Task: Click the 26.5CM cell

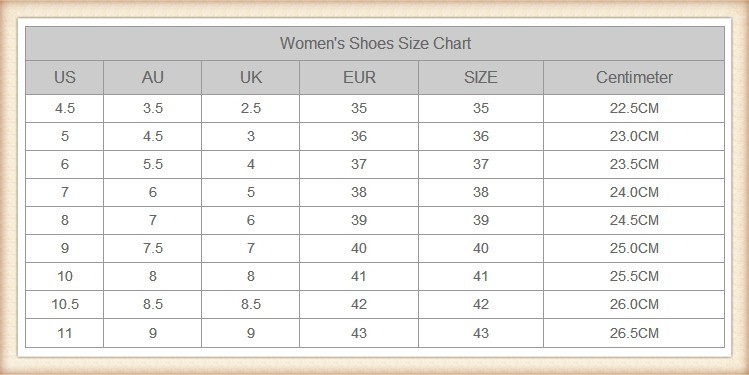Action: (x=634, y=333)
